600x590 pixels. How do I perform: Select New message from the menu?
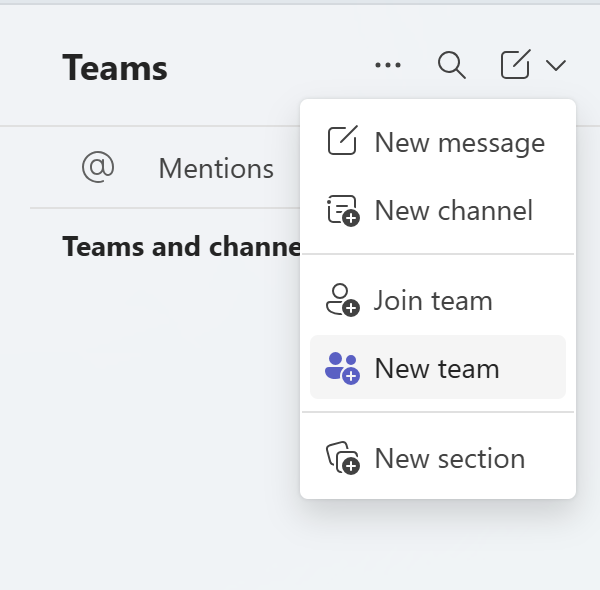438,142
